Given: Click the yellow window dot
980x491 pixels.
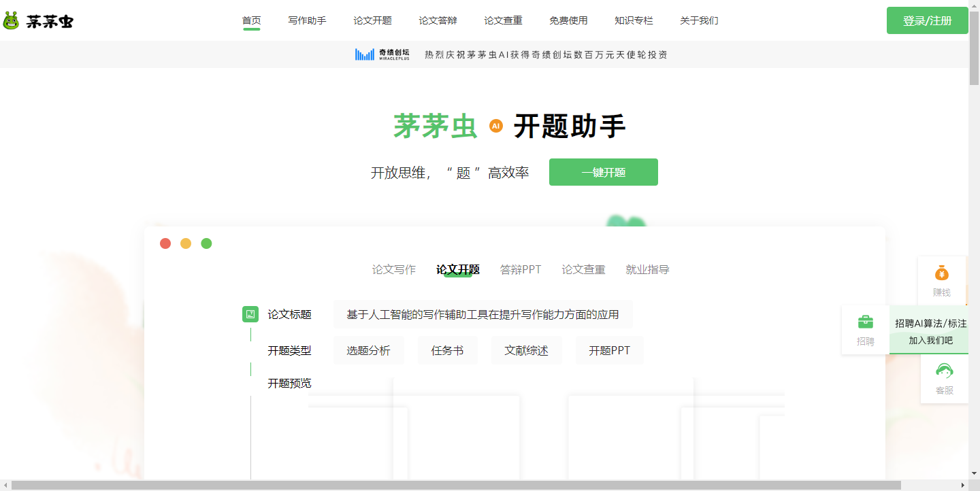Looking at the screenshot, I should 186,243.
